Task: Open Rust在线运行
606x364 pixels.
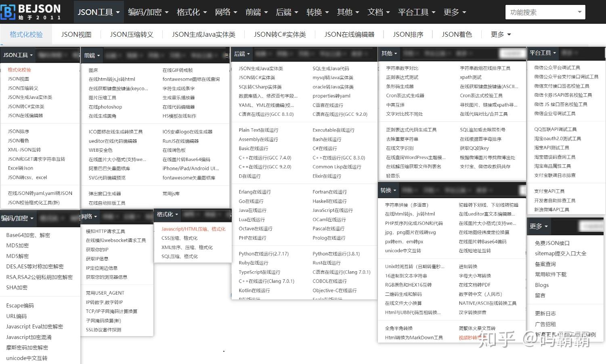Action: click(x=326, y=263)
